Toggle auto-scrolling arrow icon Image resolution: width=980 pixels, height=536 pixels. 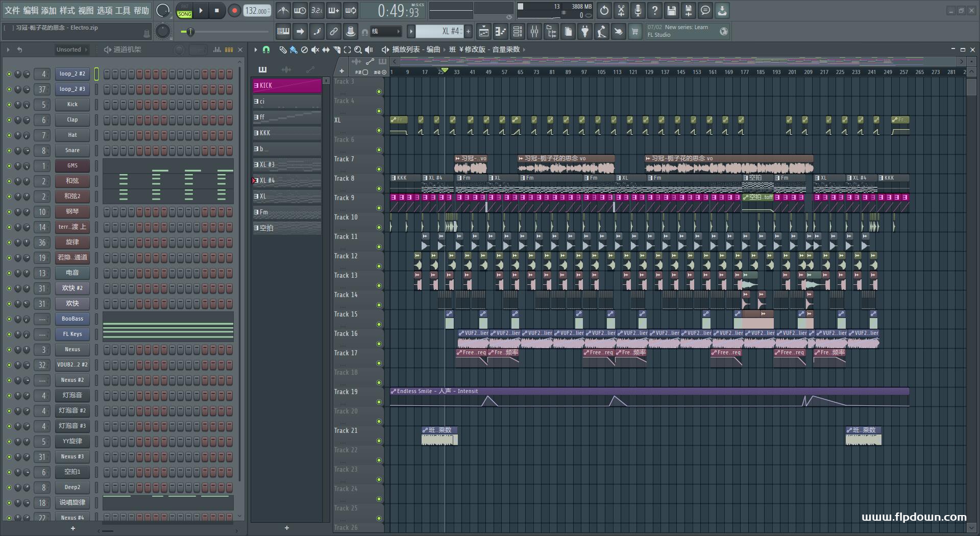click(x=300, y=32)
